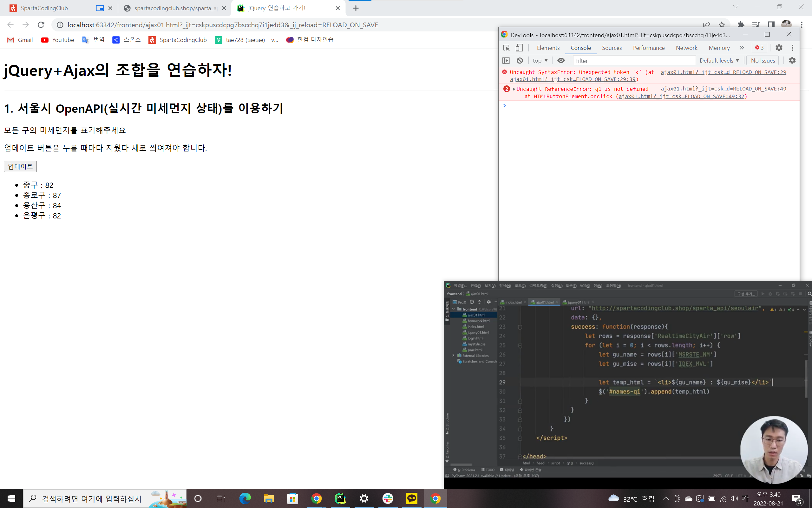Open KakaoTalk from taskbar
Screen dimensions: 812x508
411,498
